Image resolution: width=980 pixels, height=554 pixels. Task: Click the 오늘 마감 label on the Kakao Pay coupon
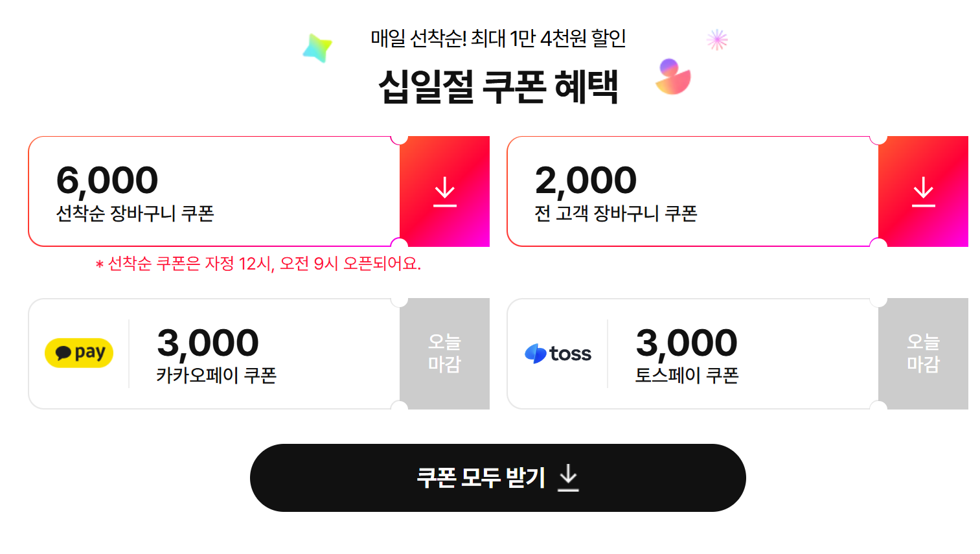point(445,353)
